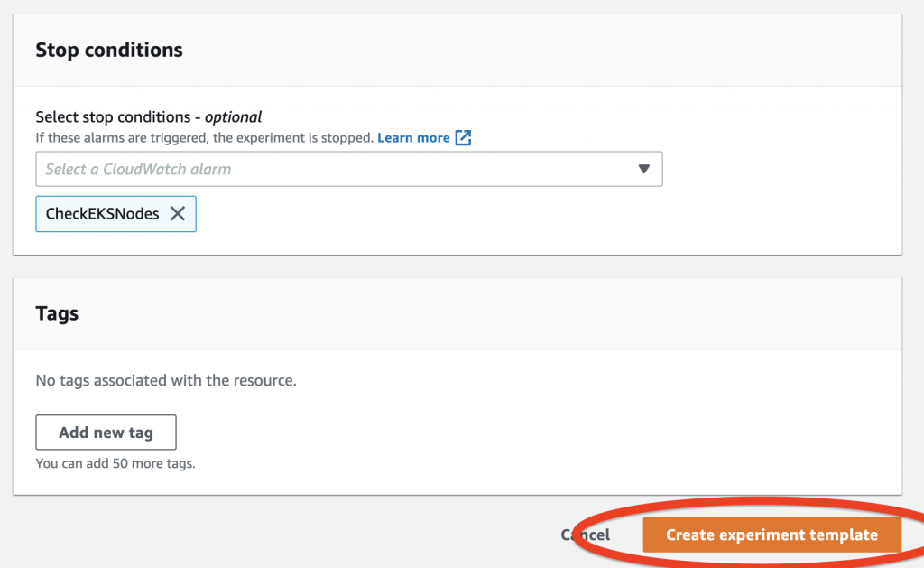Click the Stop conditions section heading
Screen dimensions: 924x568
[109, 50]
